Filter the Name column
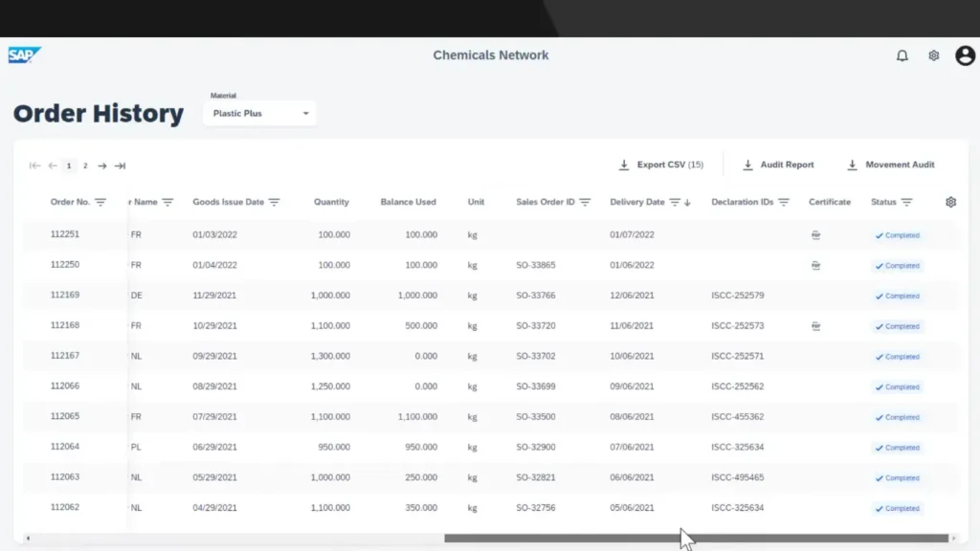This screenshot has width=980, height=551. point(167,202)
